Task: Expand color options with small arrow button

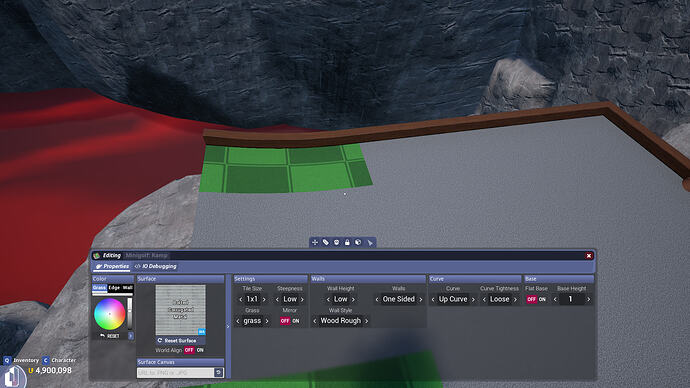Action: coord(131,336)
